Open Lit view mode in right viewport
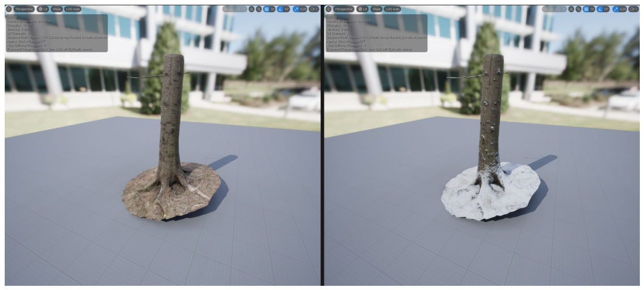This screenshot has height=290, width=644. (x=362, y=9)
